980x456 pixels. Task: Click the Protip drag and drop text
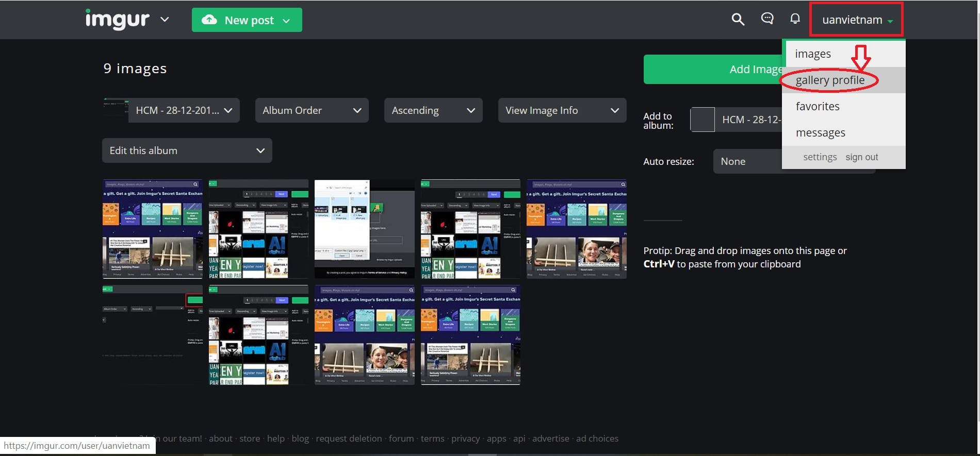745,257
